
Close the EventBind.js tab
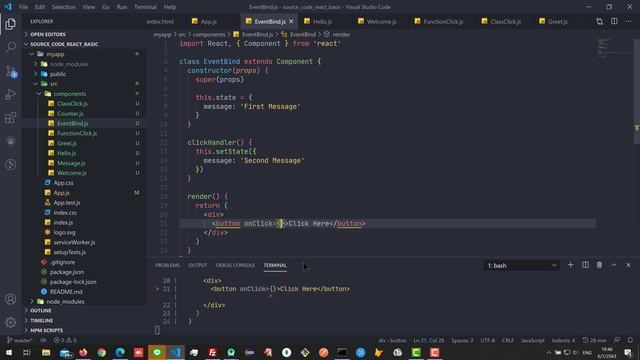[291, 21]
